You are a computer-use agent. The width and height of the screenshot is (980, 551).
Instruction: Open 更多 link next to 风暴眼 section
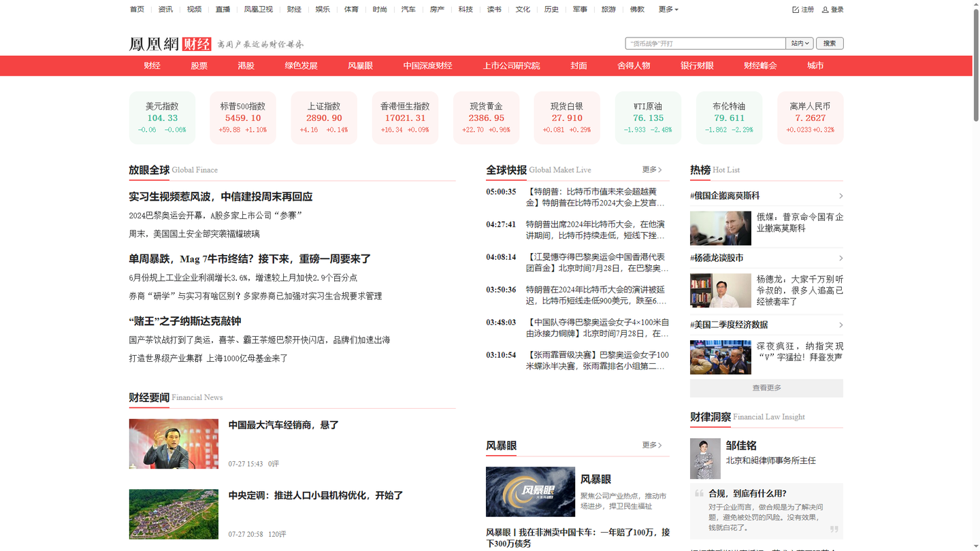click(x=652, y=445)
